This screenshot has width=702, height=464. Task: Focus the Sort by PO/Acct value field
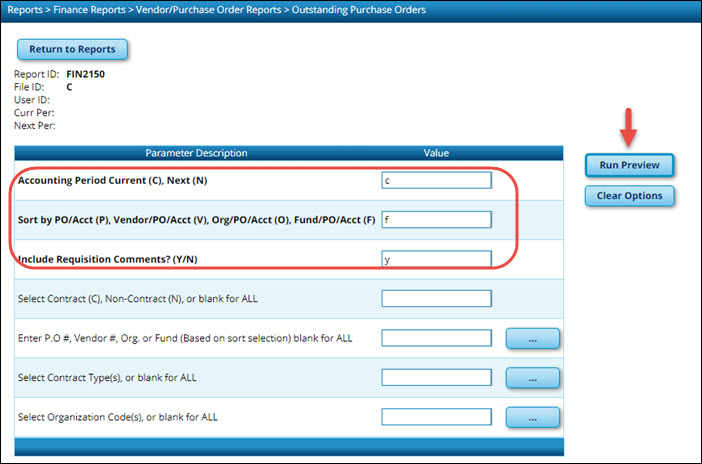(436, 219)
